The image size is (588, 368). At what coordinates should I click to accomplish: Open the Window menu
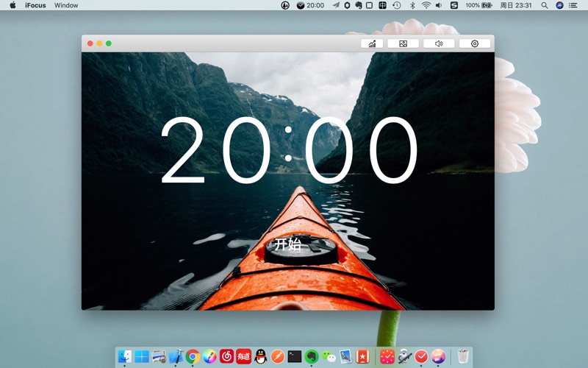tap(66, 5)
